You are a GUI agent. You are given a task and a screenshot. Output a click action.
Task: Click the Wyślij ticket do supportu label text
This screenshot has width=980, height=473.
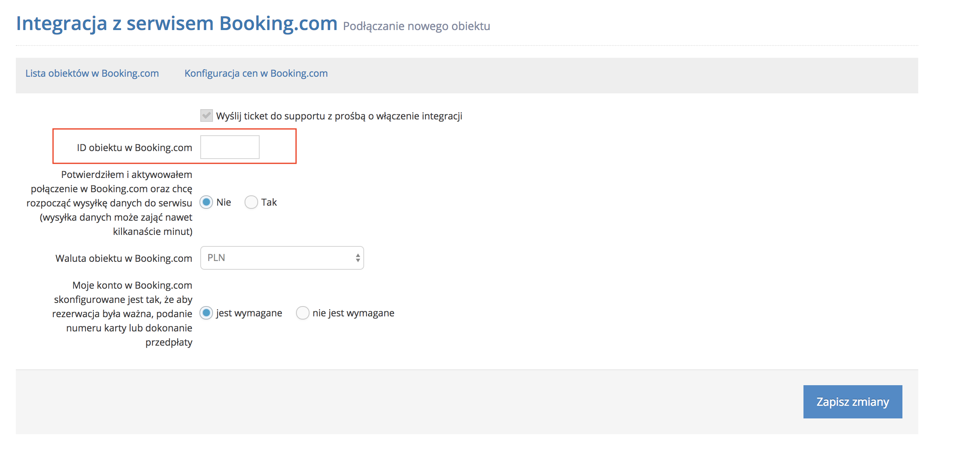[x=339, y=116]
